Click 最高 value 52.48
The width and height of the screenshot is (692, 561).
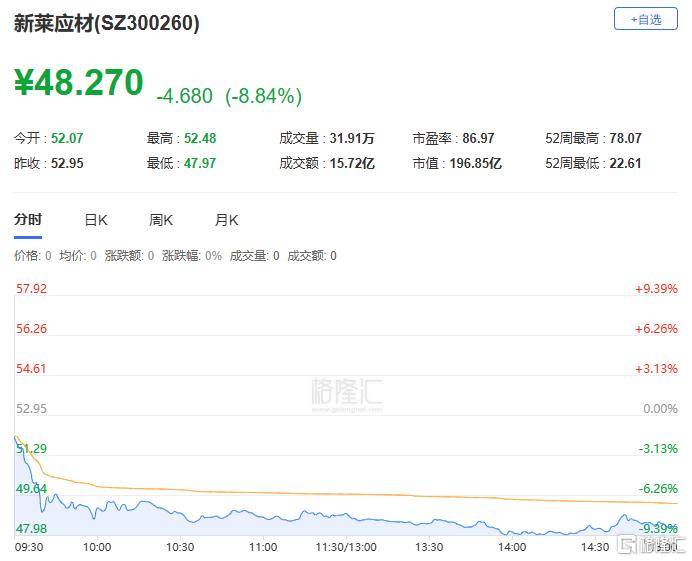200,138
